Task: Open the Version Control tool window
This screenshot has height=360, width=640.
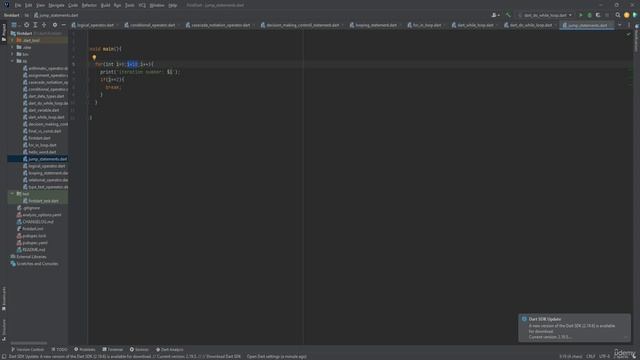Action: point(27,349)
